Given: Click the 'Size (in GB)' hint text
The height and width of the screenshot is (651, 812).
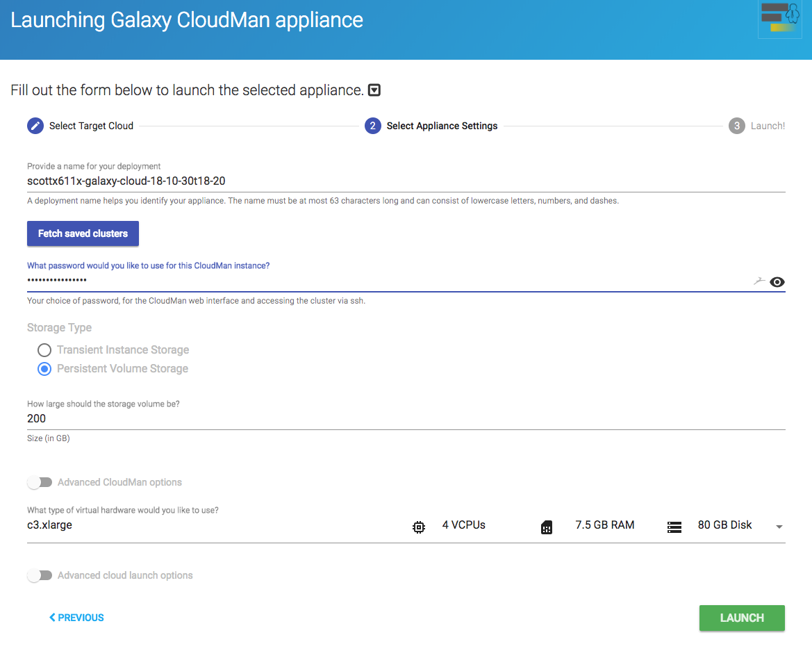Looking at the screenshot, I should point(48,438).
